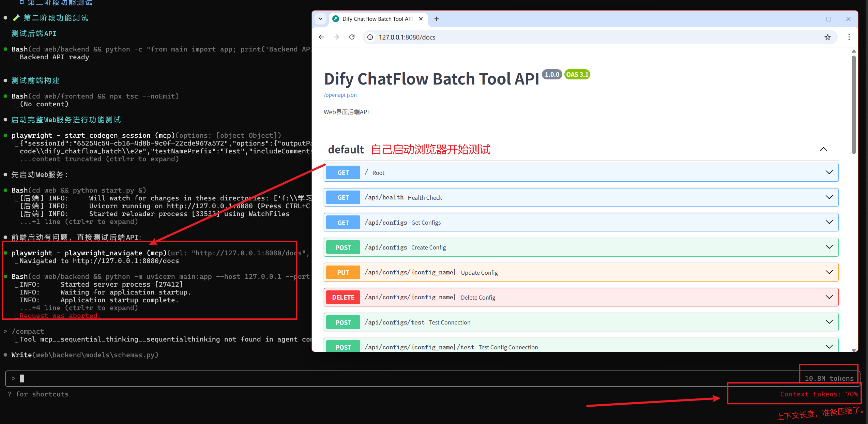The image size is (868, 424).
Task: Expand PUT Update Config endpoint
Action: click(x=829, y=272)
